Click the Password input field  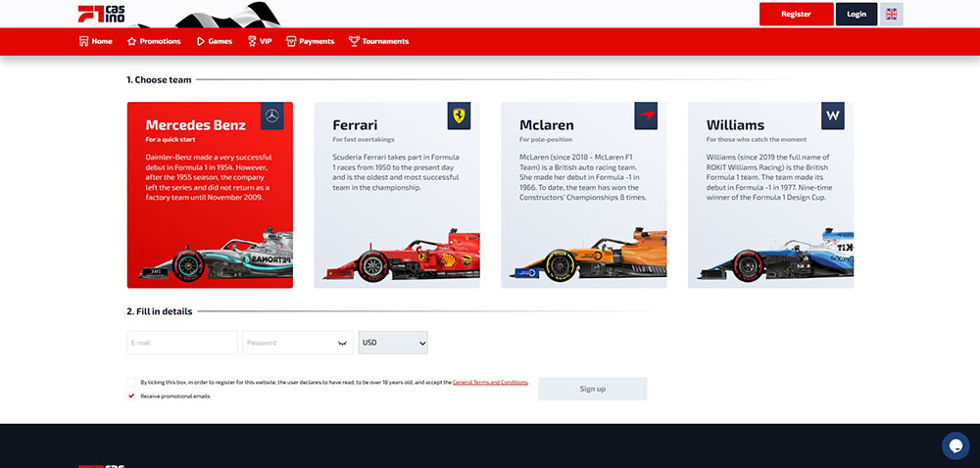(x=298, y=343)
